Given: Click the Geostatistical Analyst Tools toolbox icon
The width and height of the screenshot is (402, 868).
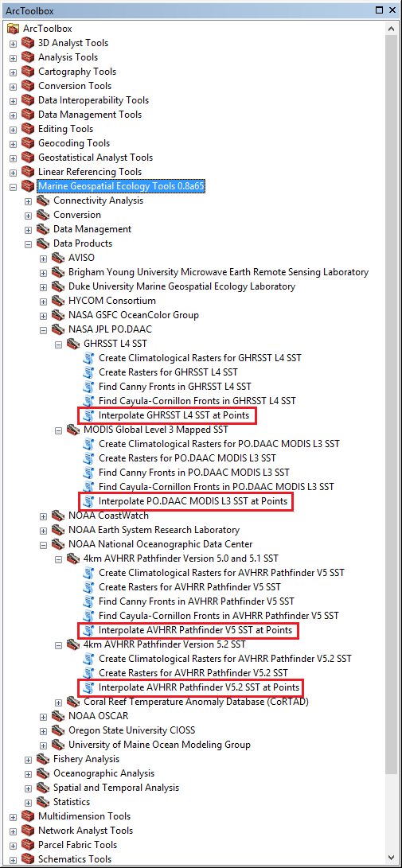Looking at the screenshot, I should coord(27,158).
